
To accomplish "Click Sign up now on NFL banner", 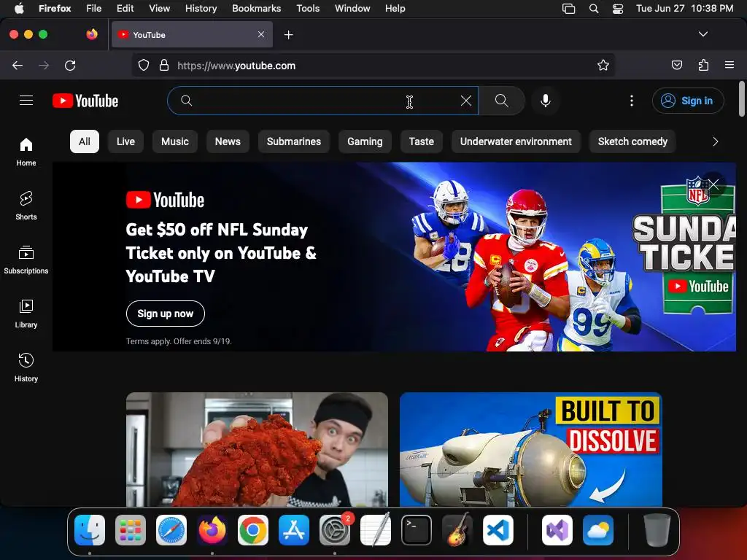I will (x=166, y=314).
